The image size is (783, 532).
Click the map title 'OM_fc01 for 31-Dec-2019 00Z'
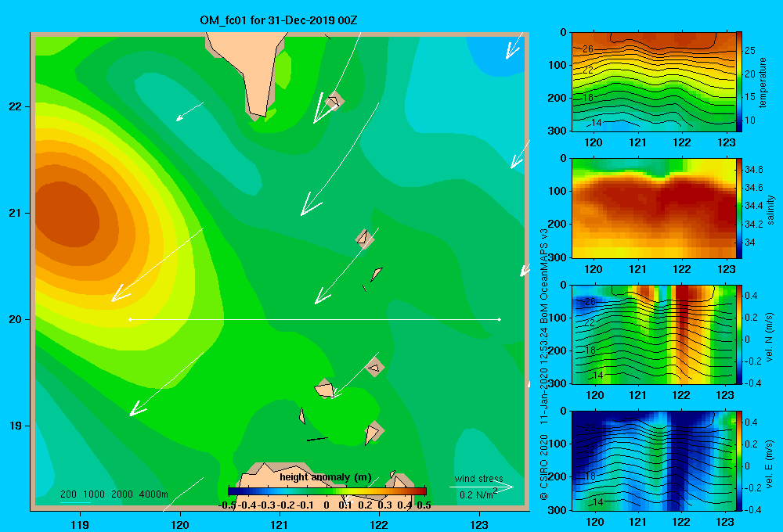point(279,20)
